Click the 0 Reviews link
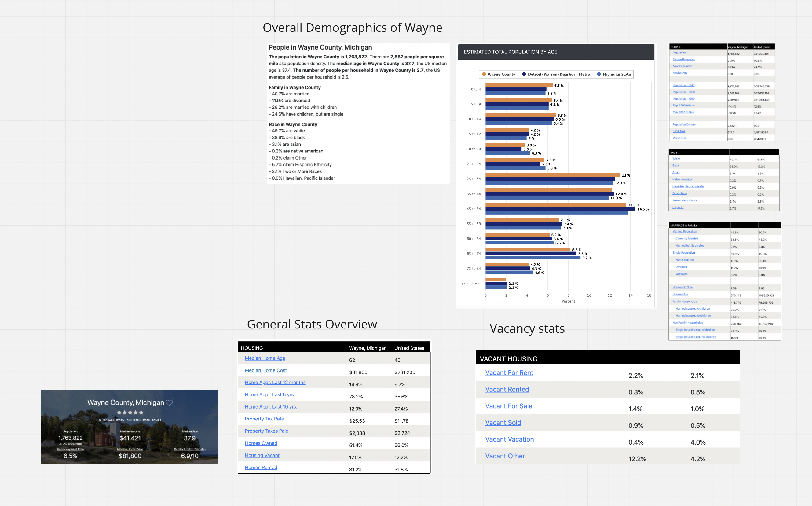 point(106,420)
